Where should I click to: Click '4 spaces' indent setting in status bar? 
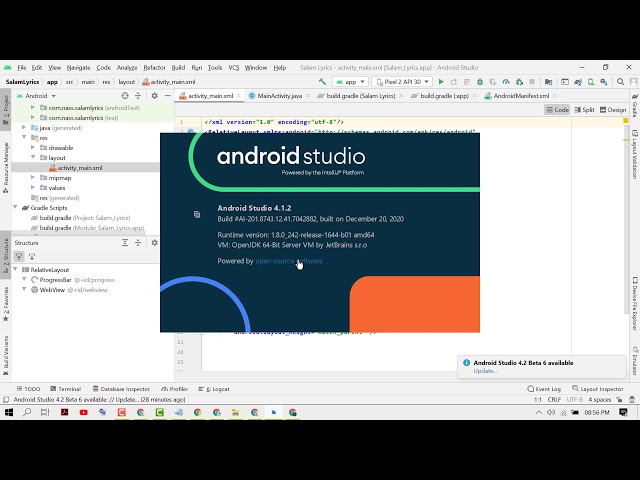(x=600, y=400)
